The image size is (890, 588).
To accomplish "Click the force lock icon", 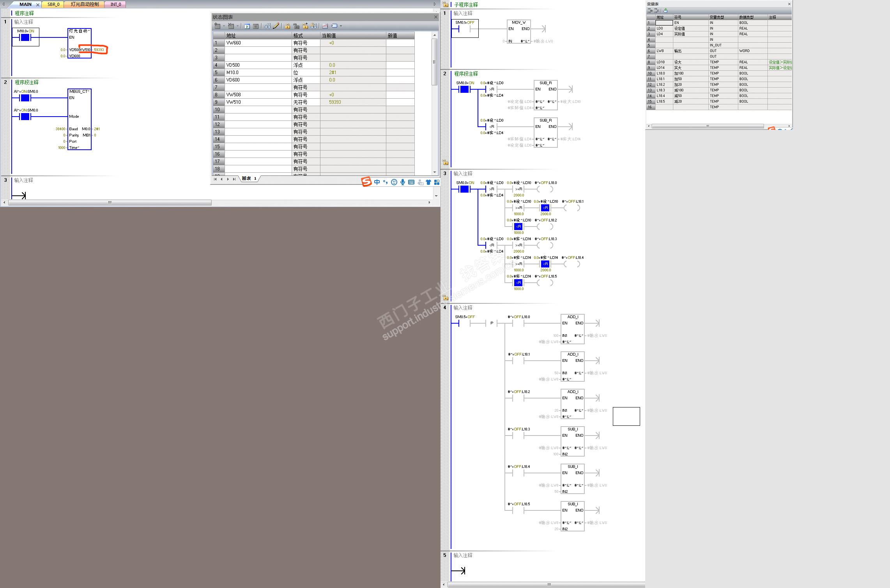I will point(287,26).
